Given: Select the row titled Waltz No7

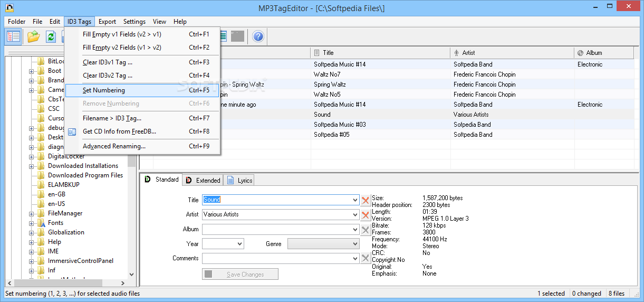Looking at the screenshot, I should [x=387, y=74].
